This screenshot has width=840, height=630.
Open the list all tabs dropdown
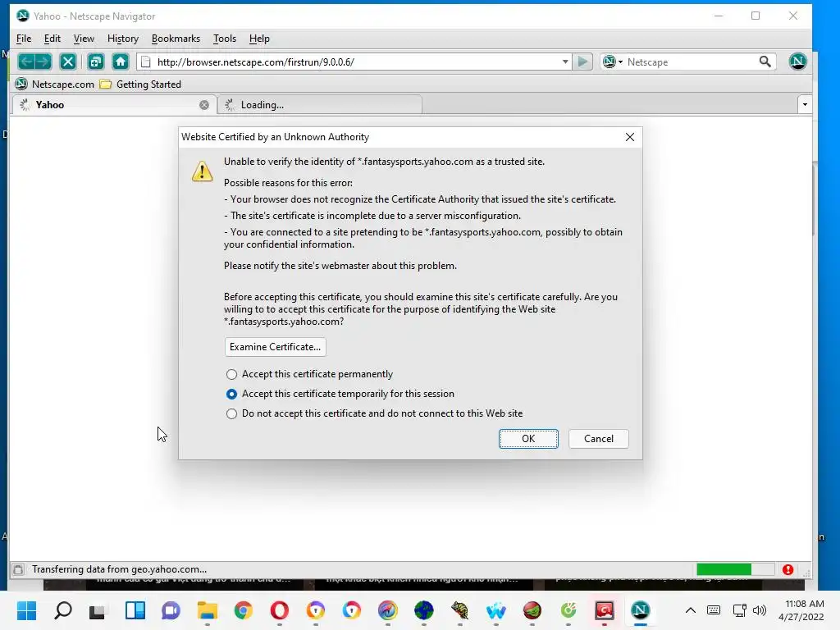805,104
